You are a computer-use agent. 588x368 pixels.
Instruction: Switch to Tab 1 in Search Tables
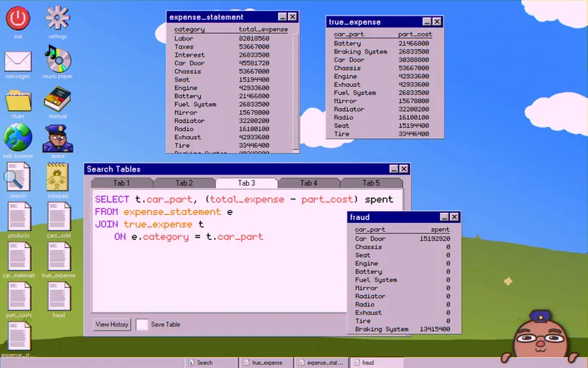(x=121, y=183)
